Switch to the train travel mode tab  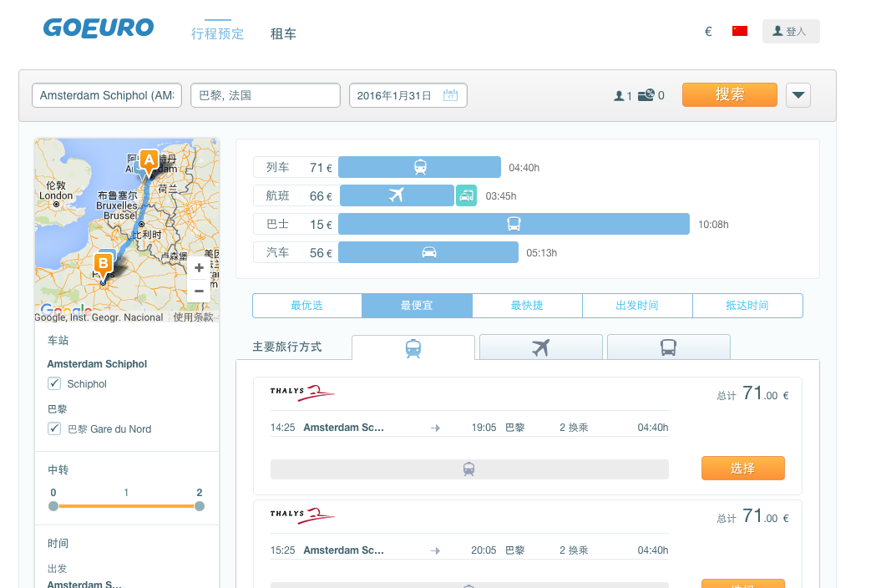pos(413,347)
